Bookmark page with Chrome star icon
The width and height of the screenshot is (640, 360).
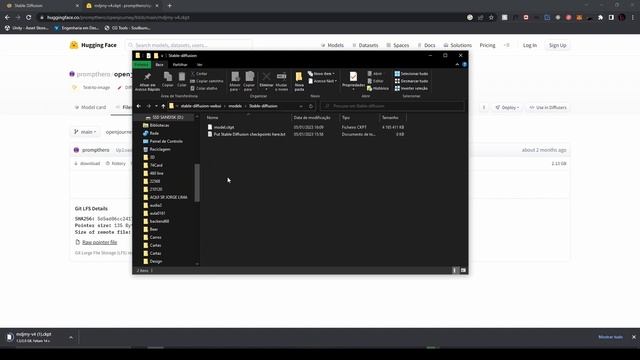(x=491, y=18)
